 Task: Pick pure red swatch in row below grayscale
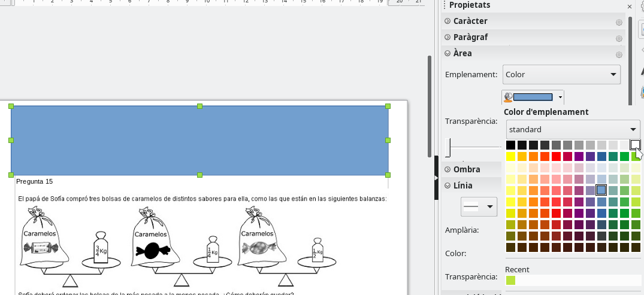(x=556, y=156)
